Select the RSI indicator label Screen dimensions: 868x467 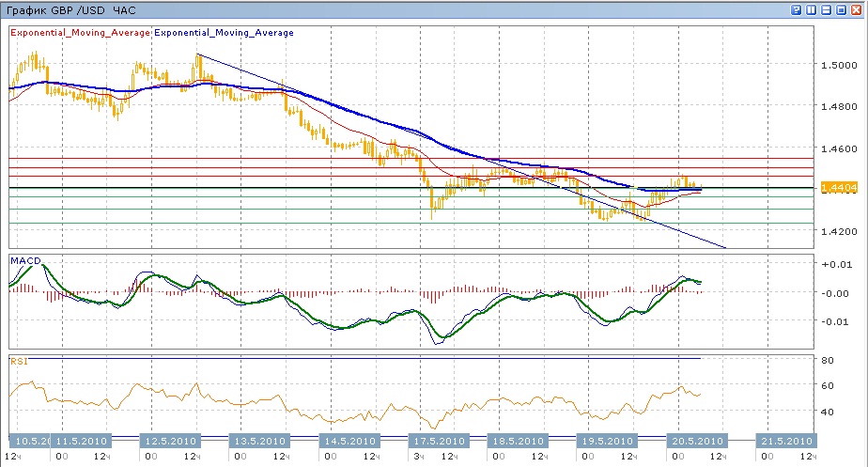tap(19, 360)
